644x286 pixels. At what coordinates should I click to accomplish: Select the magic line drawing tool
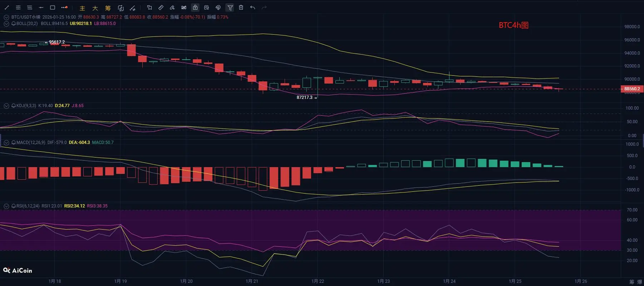132,8
